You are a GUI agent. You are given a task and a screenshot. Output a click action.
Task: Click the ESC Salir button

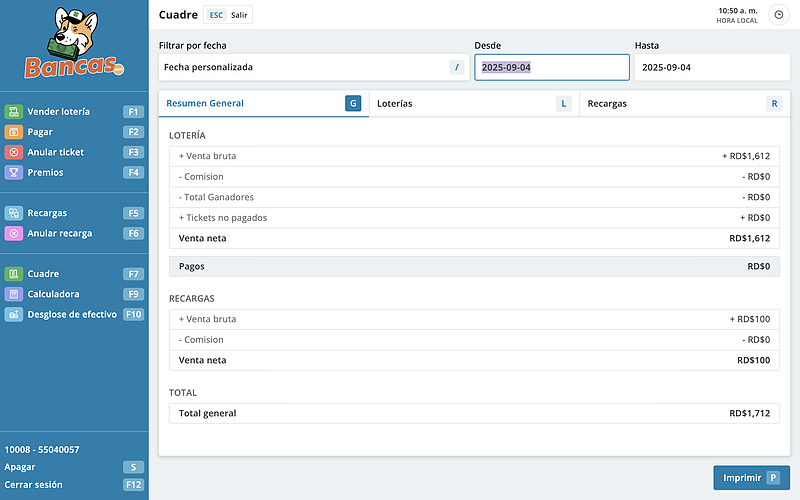click(x=228, y=15)
